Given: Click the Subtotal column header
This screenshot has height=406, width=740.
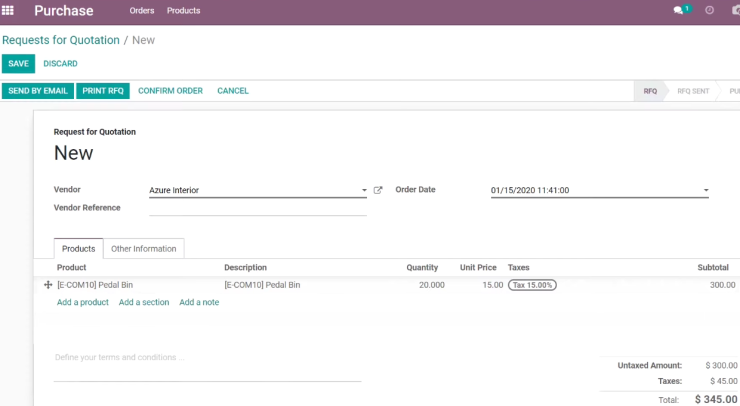Looking at the screenshot, I should tap(713, 268).
